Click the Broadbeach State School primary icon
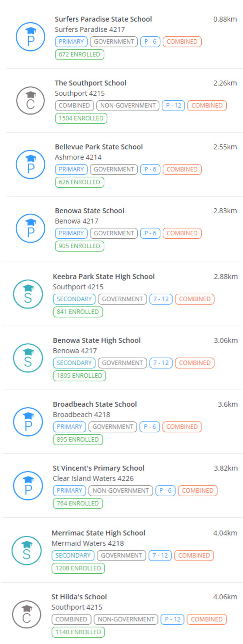Screen dimensions: 243x644 click(28, 422)
